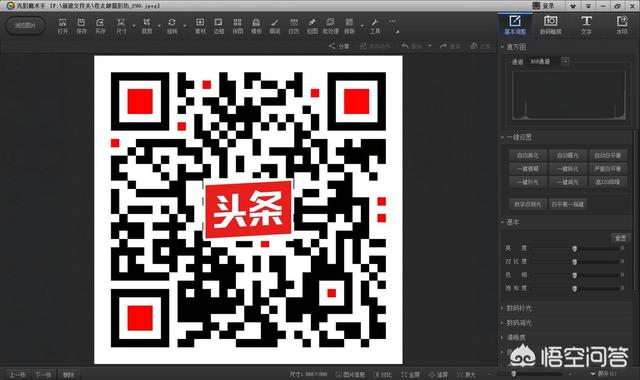Viewport: 640px width, 380px height.
Task: Select the 画笔 (Brush) tool
Action: pos(275,26)
